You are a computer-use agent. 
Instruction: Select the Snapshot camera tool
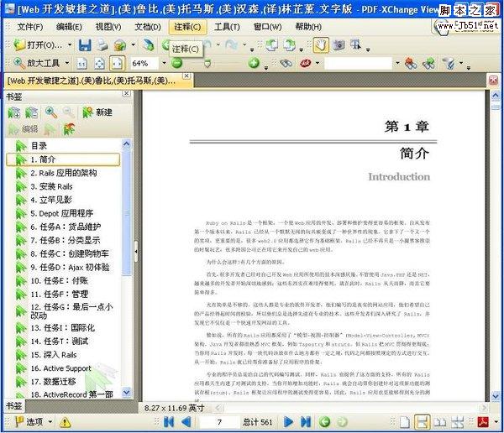339,45
